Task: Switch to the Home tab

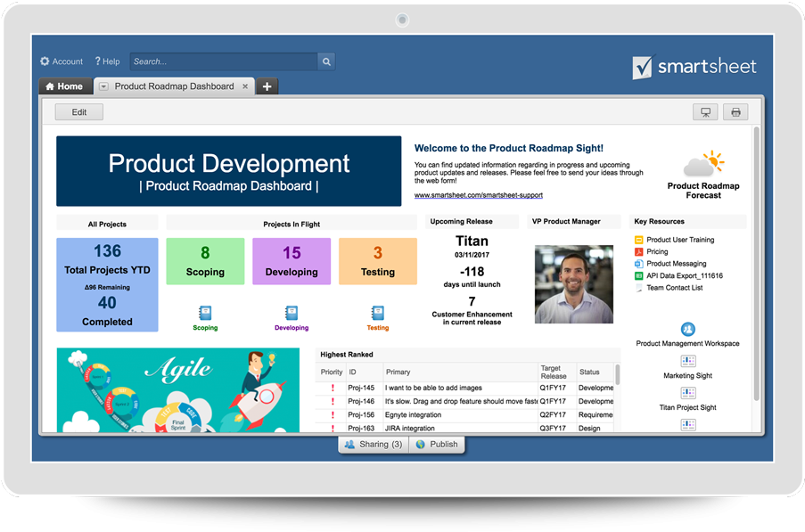Action: tap(63, 86)
